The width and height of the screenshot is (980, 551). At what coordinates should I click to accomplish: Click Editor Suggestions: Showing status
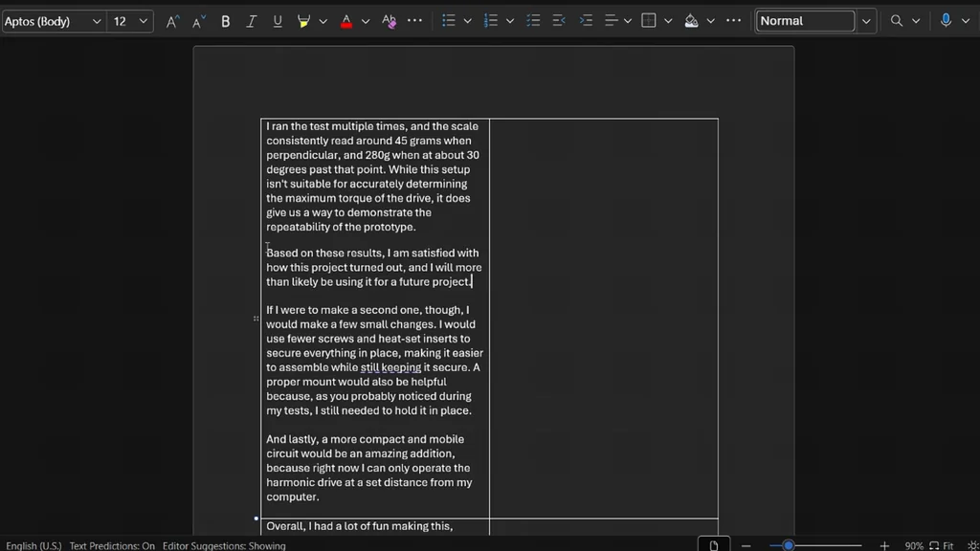[224, 545]
